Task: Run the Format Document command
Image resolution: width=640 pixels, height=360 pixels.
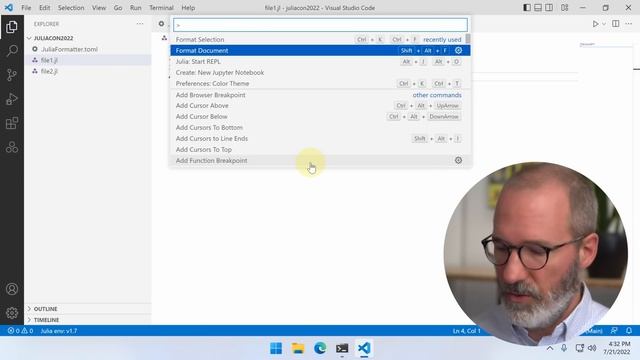Action: click(320, 51)
